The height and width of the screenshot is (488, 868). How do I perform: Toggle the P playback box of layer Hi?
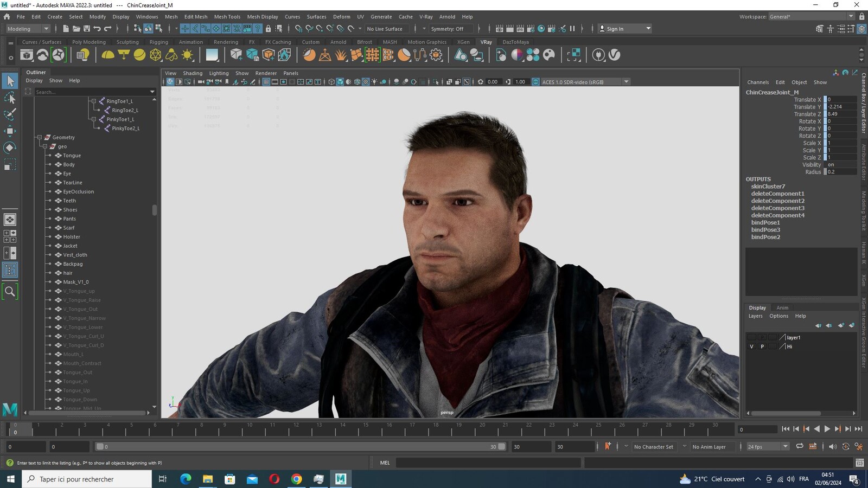[762, 346]
